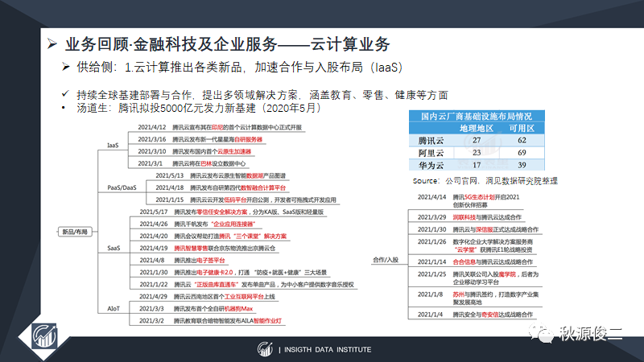Click the 地理地区 column header
The height and width of the screenshot is (362, 644).
[477, 129]
